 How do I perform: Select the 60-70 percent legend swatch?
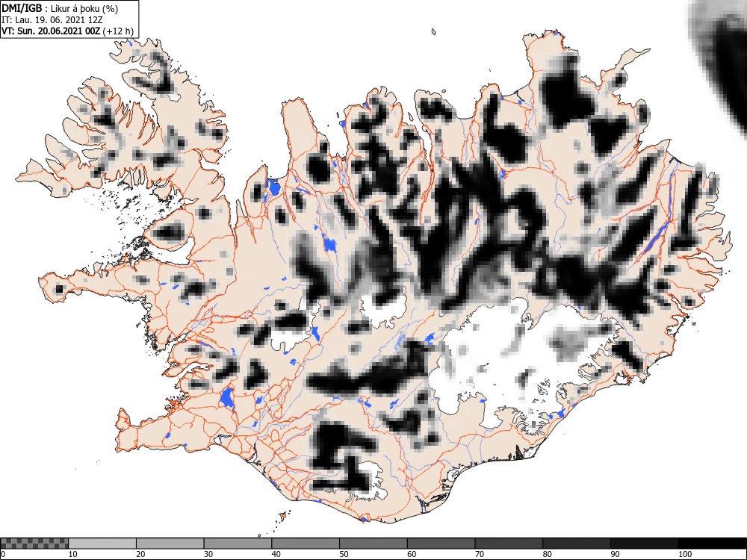(x=441, y=543)
